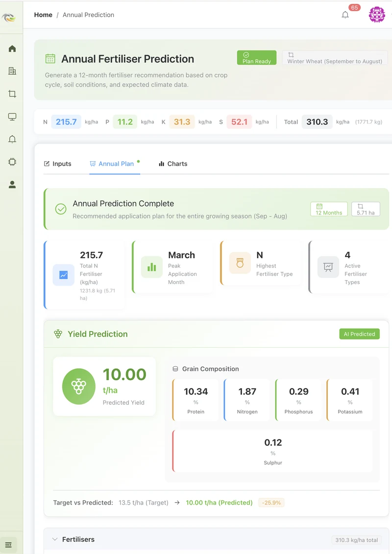Go to Home breadcrumb link
Viewport: 392px width, 554px height.
[x=43, y=15]
